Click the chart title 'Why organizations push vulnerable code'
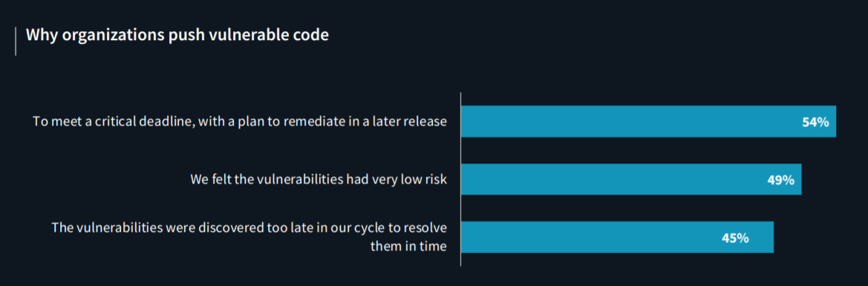The width and height of the screenshot is (868, 286). (x=177, y=35)
